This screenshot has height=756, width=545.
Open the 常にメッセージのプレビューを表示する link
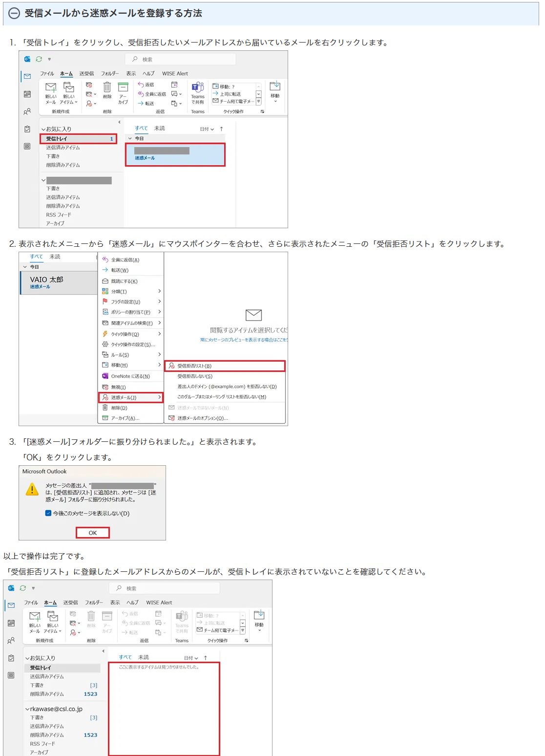coord(243,340)
